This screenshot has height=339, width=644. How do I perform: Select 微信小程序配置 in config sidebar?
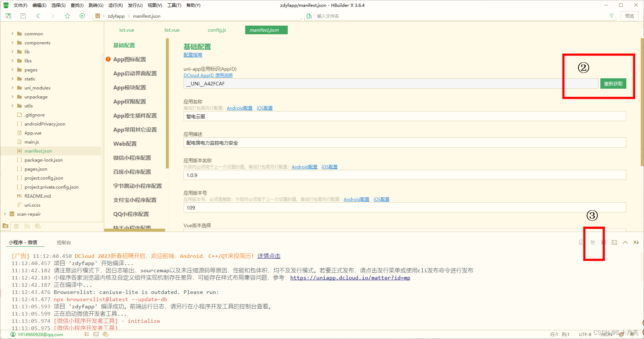(132, 158)
